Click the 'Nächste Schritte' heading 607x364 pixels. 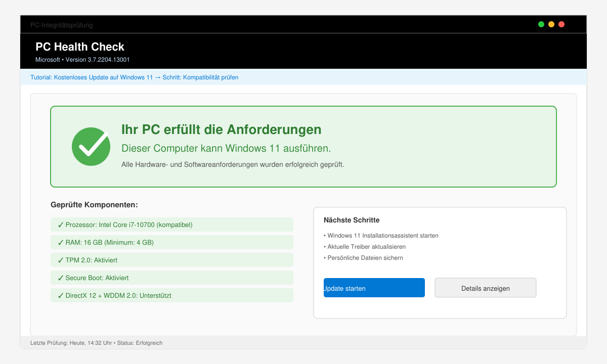click(352, 220)
